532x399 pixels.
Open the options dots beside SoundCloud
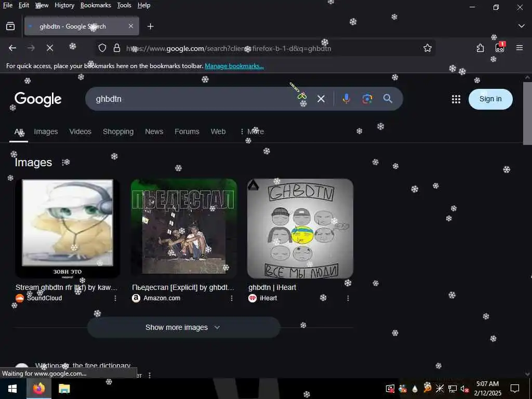115,298
